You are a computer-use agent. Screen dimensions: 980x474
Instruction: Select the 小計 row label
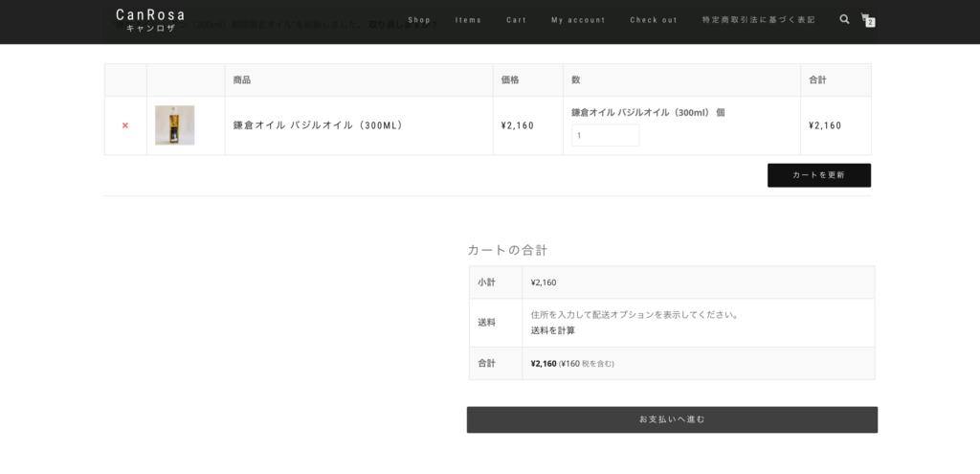[486, 282]
